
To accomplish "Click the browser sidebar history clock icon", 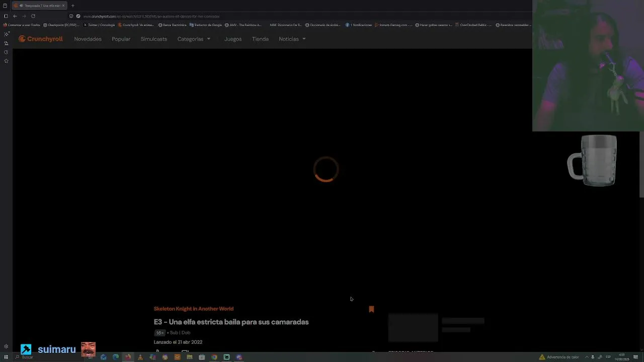I will point(6,52).
